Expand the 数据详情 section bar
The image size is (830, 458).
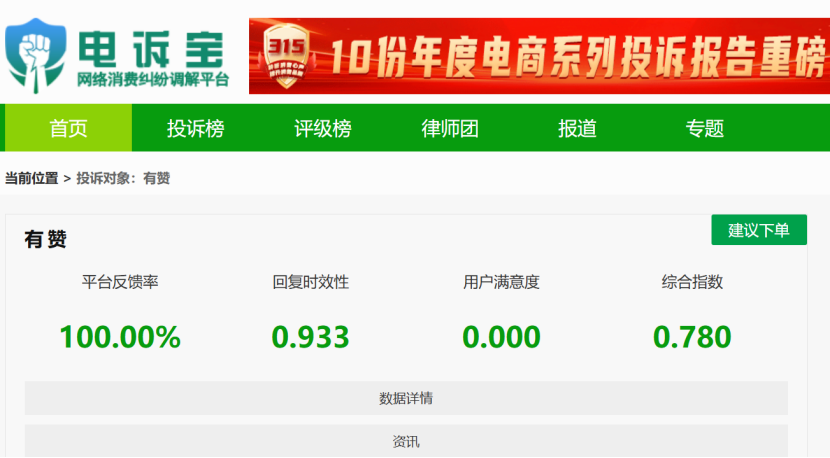tap(406, 398)
